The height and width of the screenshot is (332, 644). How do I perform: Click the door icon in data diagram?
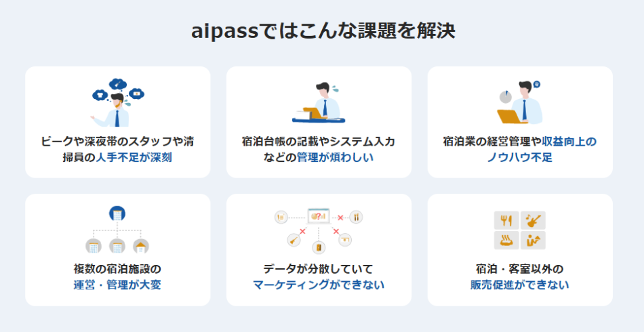pyautogui.click(x=319, y=247)
